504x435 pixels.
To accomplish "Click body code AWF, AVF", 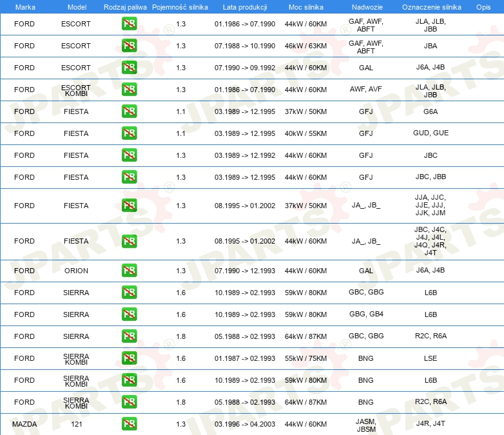I will (366, 89).
